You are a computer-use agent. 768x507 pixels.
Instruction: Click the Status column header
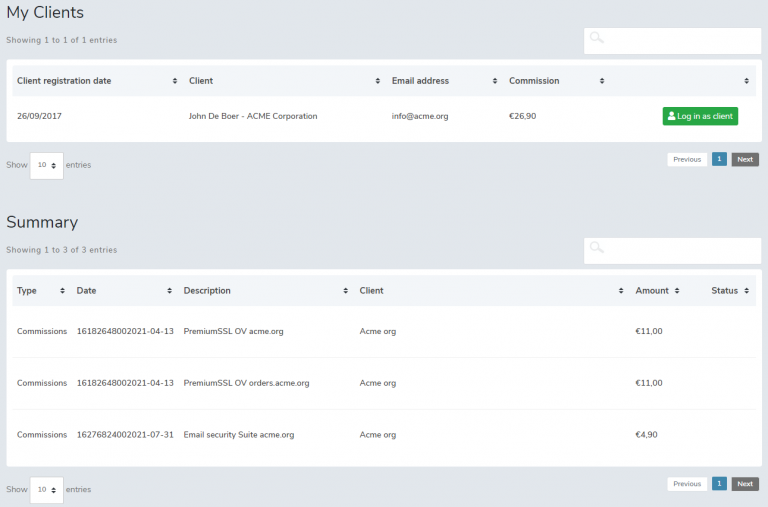(x=724, y=290)
